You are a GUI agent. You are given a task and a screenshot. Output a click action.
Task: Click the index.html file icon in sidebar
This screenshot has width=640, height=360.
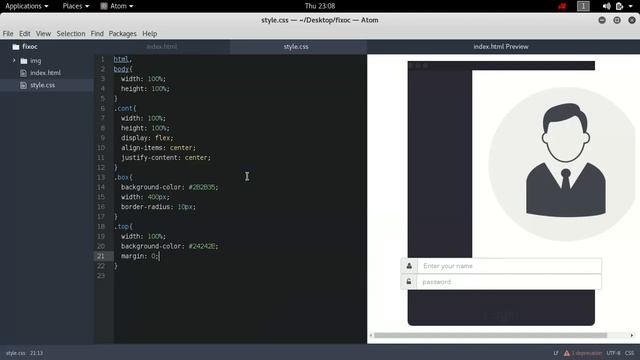tap(23, 73)
